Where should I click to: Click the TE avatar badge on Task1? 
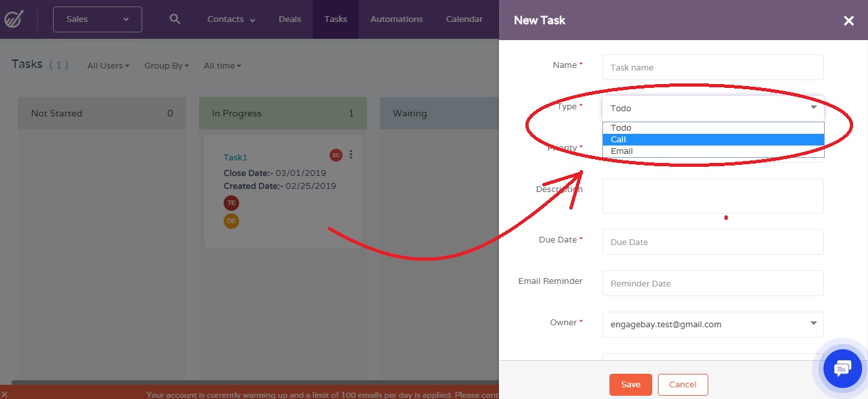231,202
